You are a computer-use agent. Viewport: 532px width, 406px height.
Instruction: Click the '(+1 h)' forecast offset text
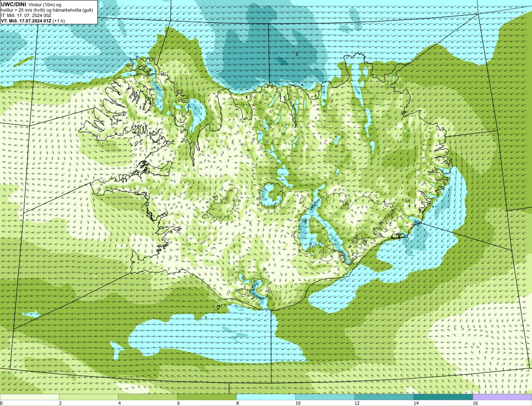click(59, 21)
